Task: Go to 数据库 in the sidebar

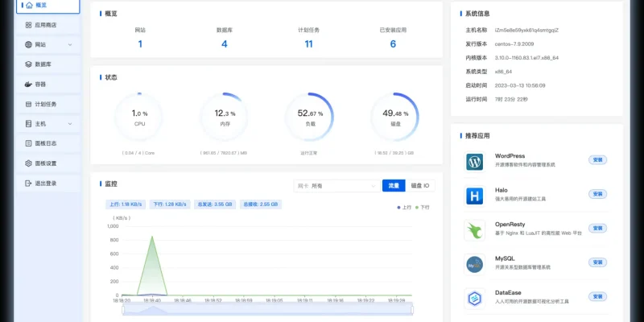Action: point(48,64)
